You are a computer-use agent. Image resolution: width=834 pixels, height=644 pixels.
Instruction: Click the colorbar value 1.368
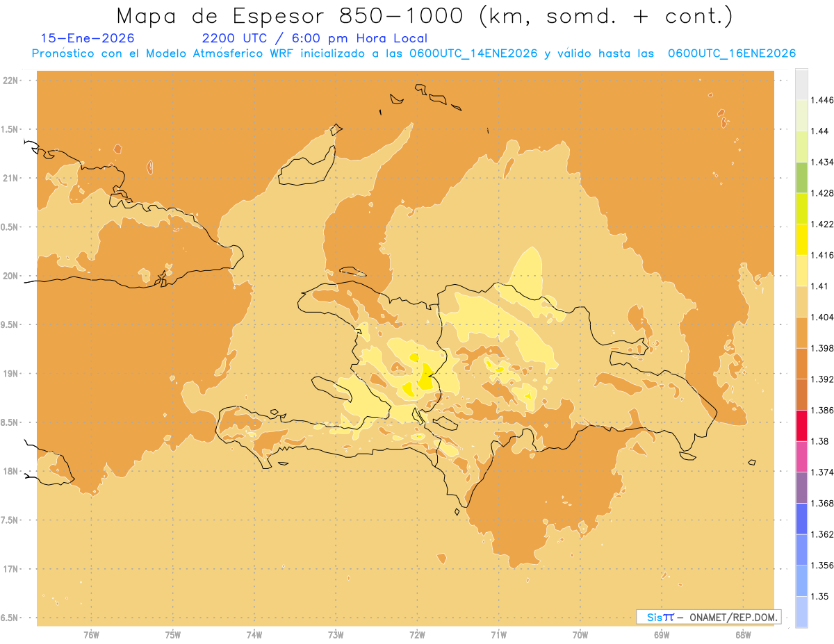[821, 503]
